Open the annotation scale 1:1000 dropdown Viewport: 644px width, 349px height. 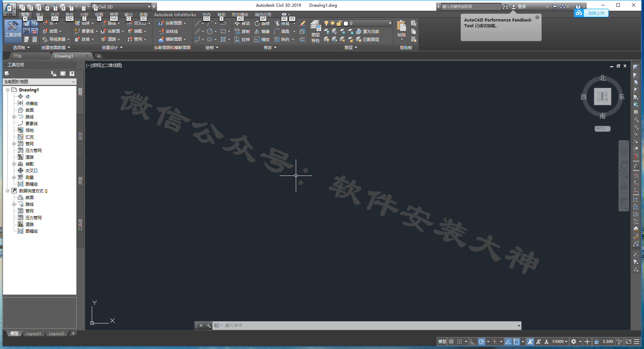[560, 342]
